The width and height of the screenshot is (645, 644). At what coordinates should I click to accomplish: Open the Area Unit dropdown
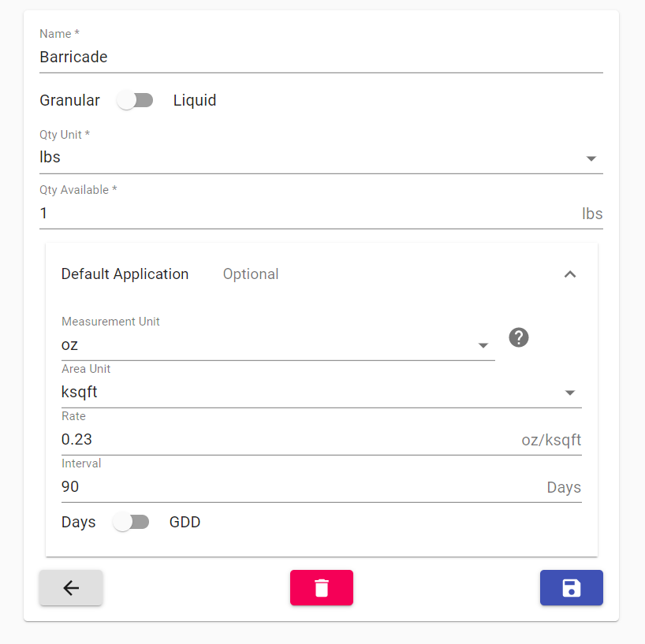coord(322,393)
